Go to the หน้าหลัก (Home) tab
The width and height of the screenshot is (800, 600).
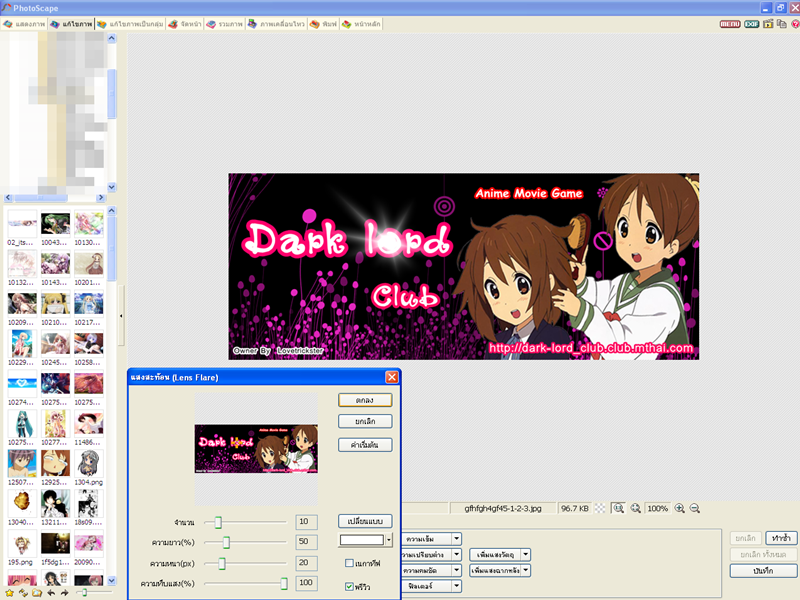coord(361,24)
